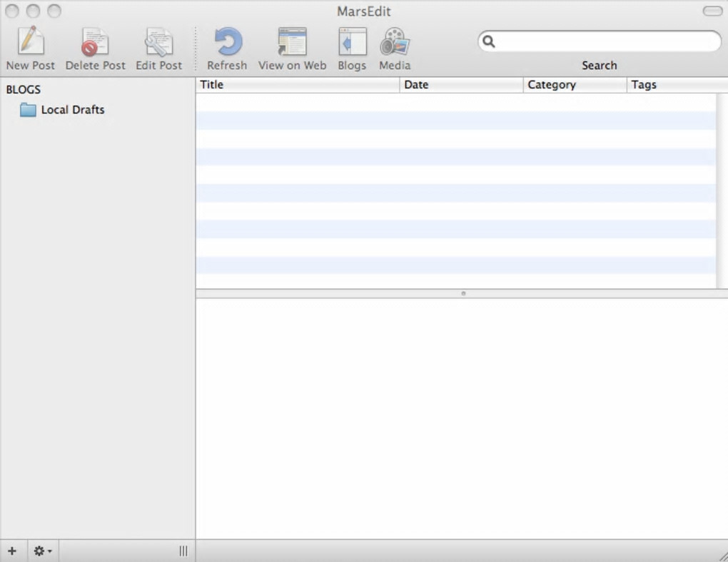This screenshot has height=562, width=728.
Task: Open the Edit Post tool
Action: coord(158,42)
